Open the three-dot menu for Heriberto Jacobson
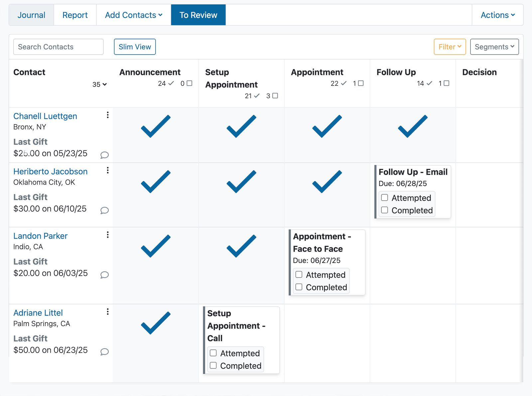The width and height of the screenshot is (532, 396). [x=107, y=170]
